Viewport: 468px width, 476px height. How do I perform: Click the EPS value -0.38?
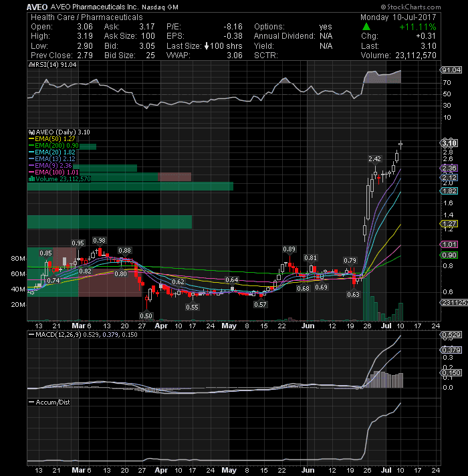[x=233, y=36]
